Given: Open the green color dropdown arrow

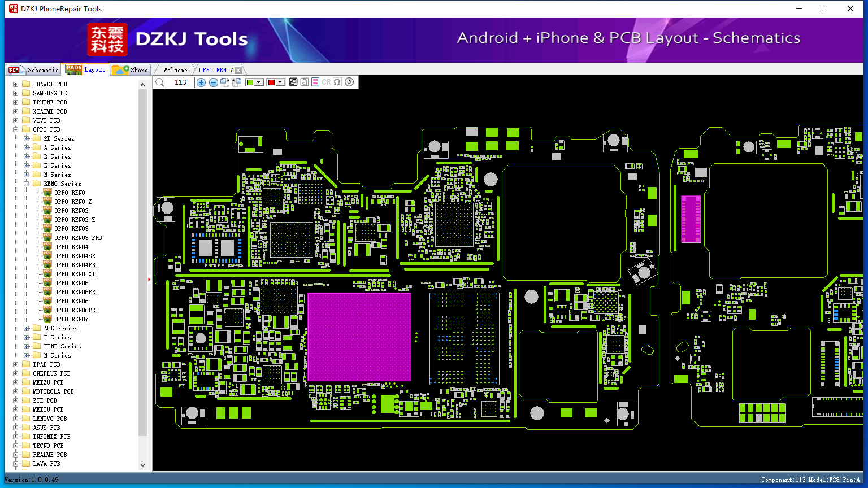Looking at the screenshot, I should click(259, 82).
